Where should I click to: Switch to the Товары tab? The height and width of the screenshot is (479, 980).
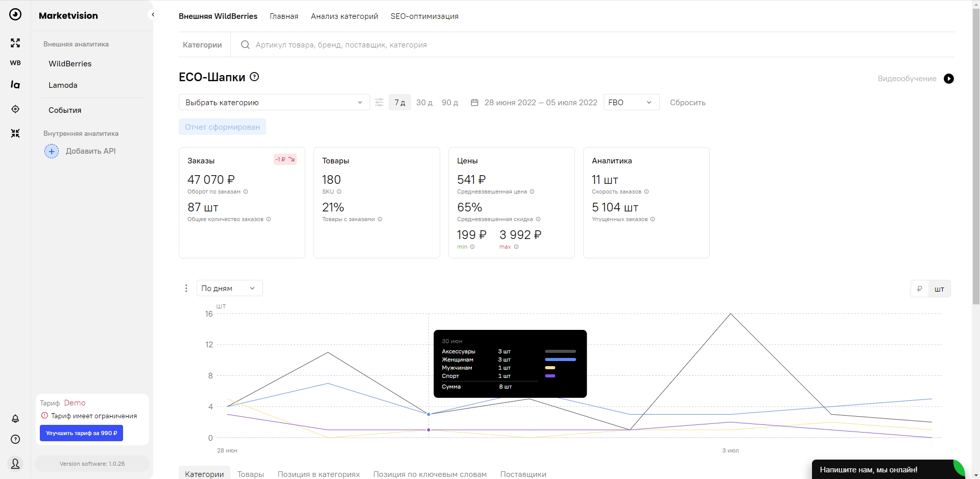(251, 474)
